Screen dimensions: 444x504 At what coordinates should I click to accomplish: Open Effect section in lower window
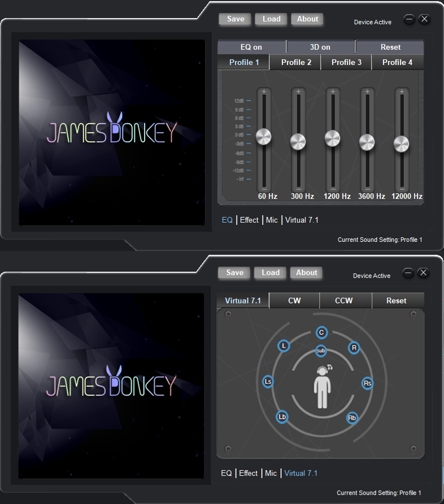click(249, 473)
